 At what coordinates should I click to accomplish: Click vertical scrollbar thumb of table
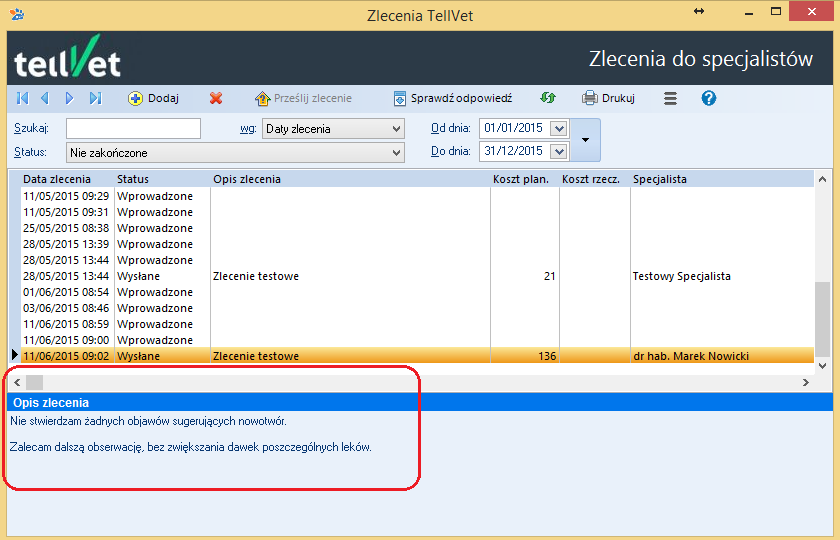(822, 318)
